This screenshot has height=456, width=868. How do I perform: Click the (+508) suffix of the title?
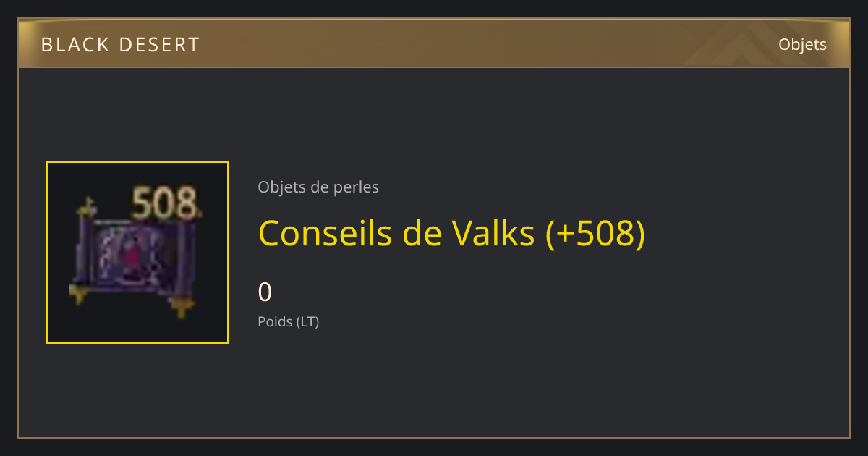[x=595, y=234]
